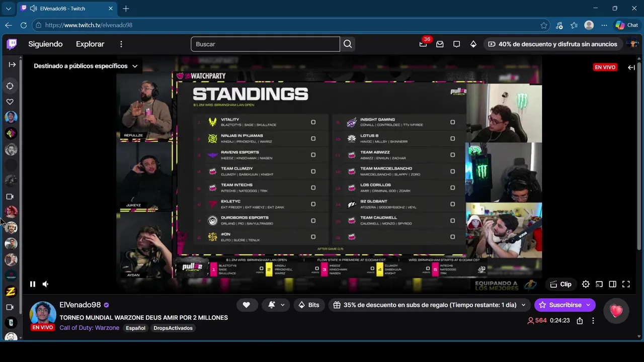Image resolution: width=644 pixels, height=362 pixels.
Task: Click the Bits button
Action: pyautogui.click(x=308, y=305)
